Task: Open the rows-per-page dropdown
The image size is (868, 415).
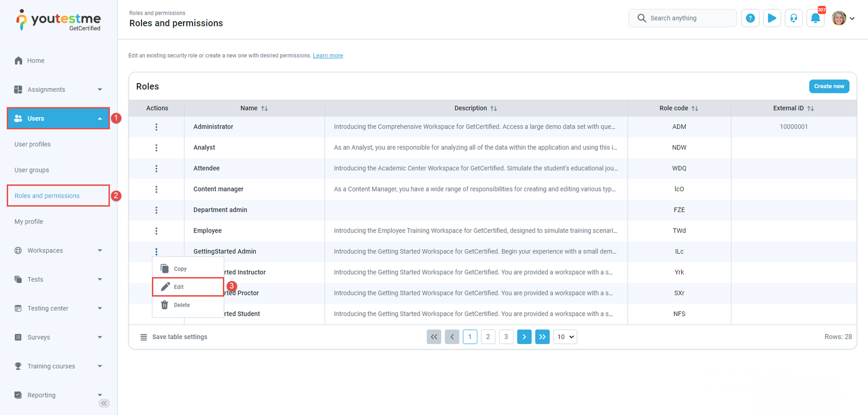Action: click(x=565, y=337)
